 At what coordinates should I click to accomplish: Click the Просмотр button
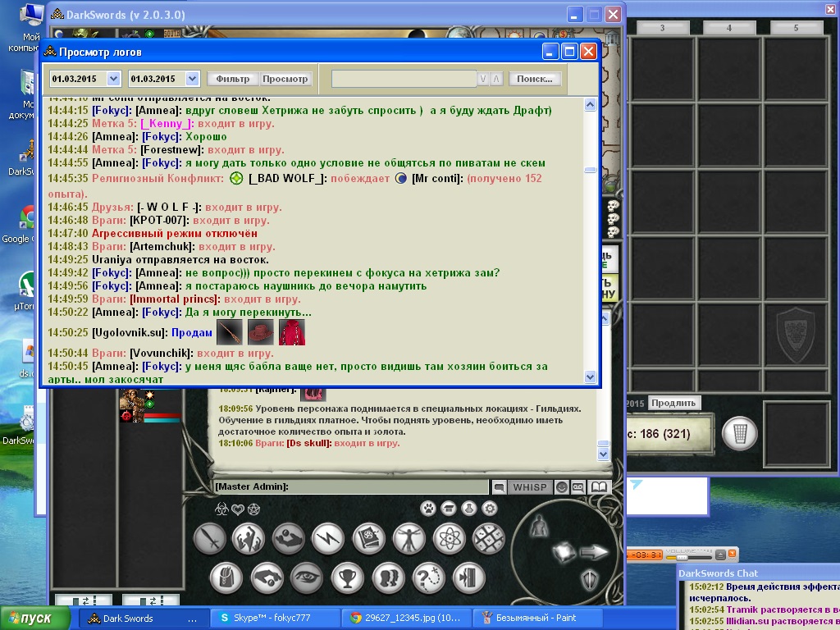click(x=285, y=79)
